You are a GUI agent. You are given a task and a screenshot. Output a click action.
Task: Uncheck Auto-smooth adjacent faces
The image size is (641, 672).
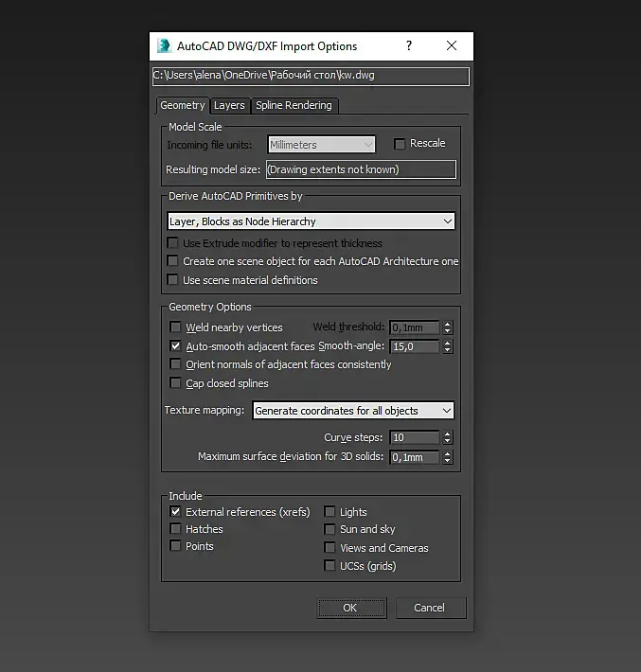point(175,345)
